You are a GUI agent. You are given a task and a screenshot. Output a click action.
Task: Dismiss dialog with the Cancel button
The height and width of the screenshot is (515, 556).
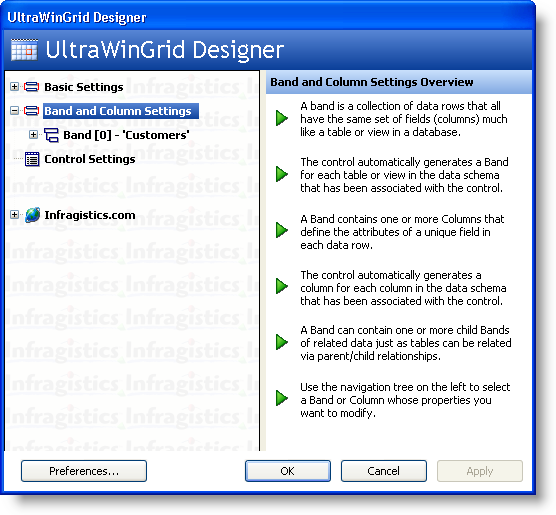pos(384,471)
